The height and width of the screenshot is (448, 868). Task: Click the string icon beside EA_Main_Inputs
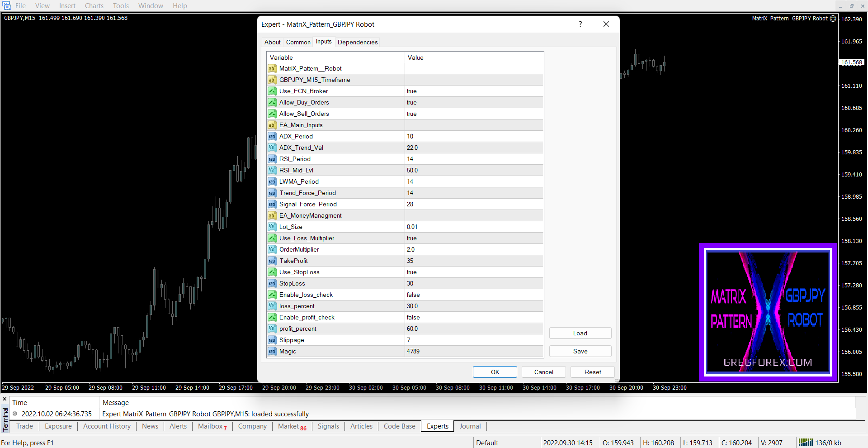(x=272, y=125)
